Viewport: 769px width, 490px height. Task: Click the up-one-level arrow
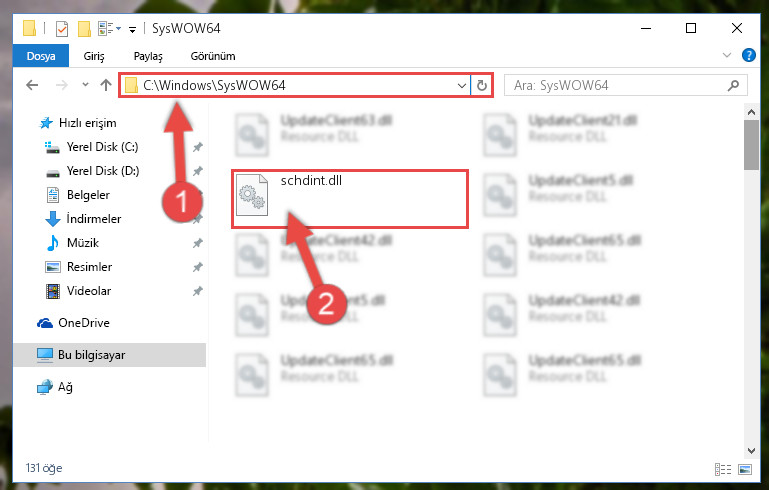tap(105, 85)
